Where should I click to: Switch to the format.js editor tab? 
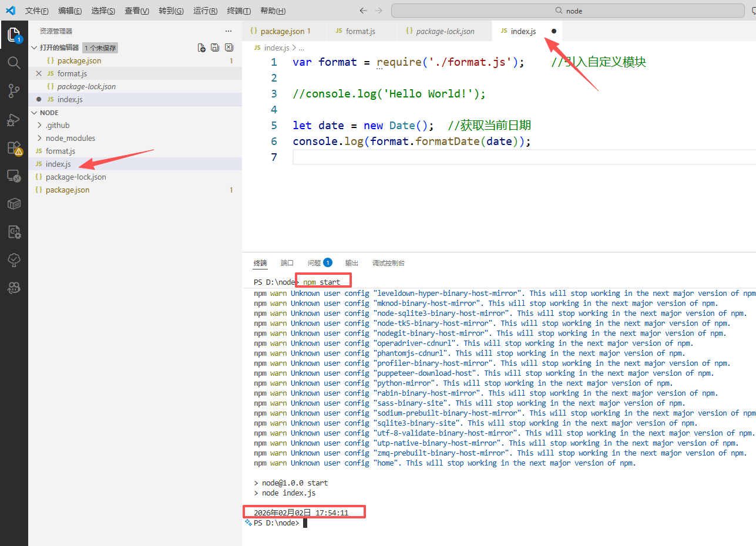(x=360, y=31)
